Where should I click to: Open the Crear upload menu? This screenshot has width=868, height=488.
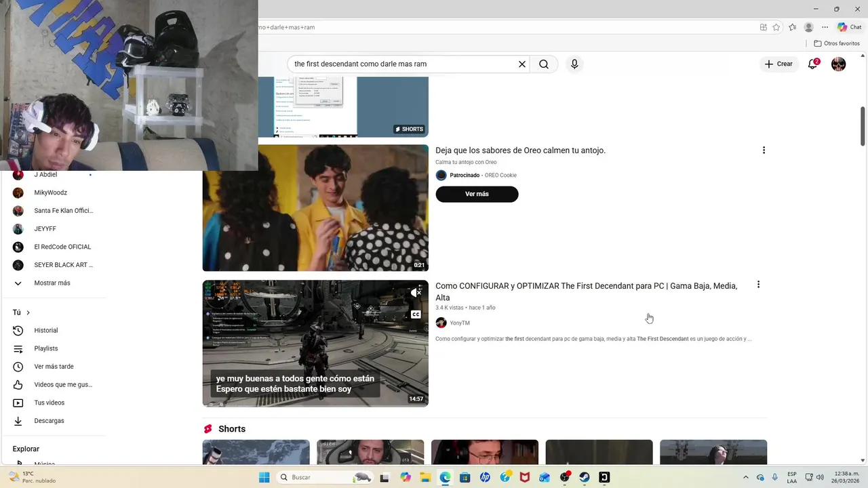pyautogui.click(x=778, y=64)
